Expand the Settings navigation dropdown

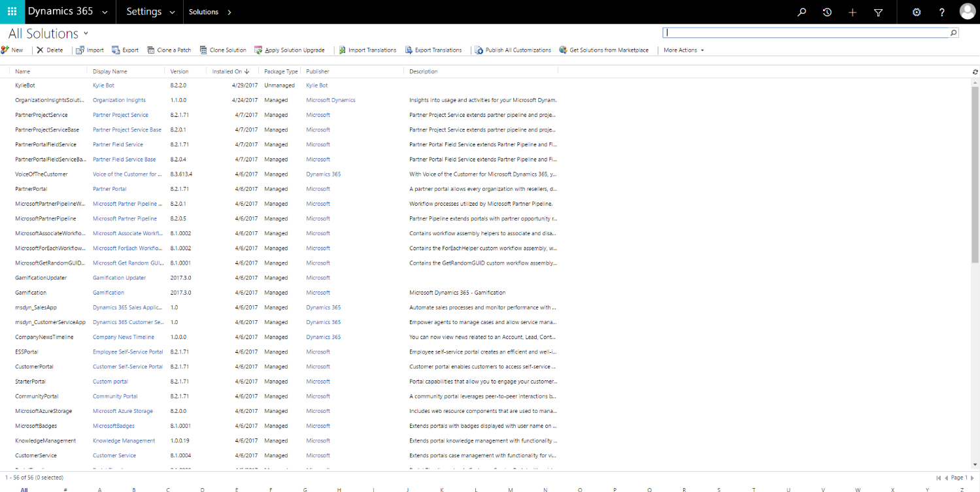pos(172,12)
